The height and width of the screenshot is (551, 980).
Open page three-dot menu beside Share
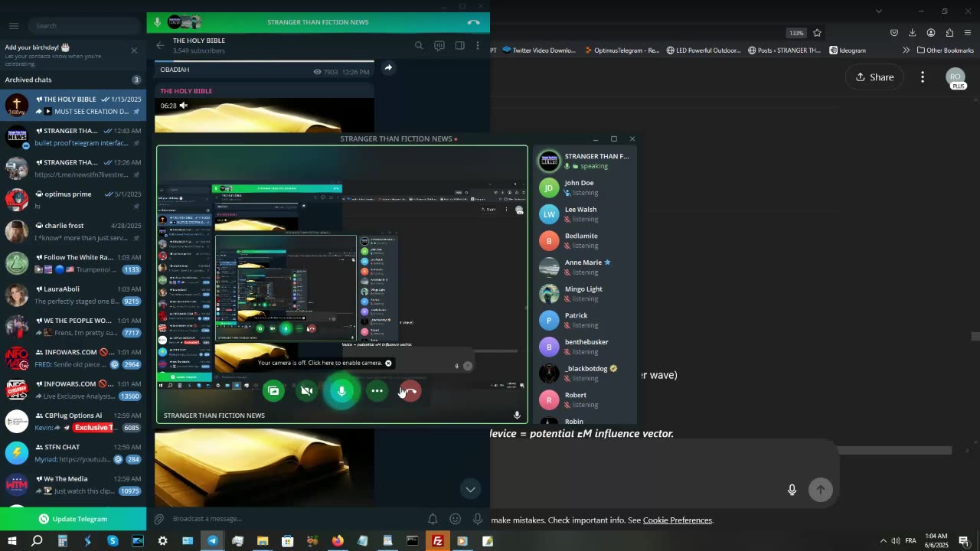click(x=923, y=77)
